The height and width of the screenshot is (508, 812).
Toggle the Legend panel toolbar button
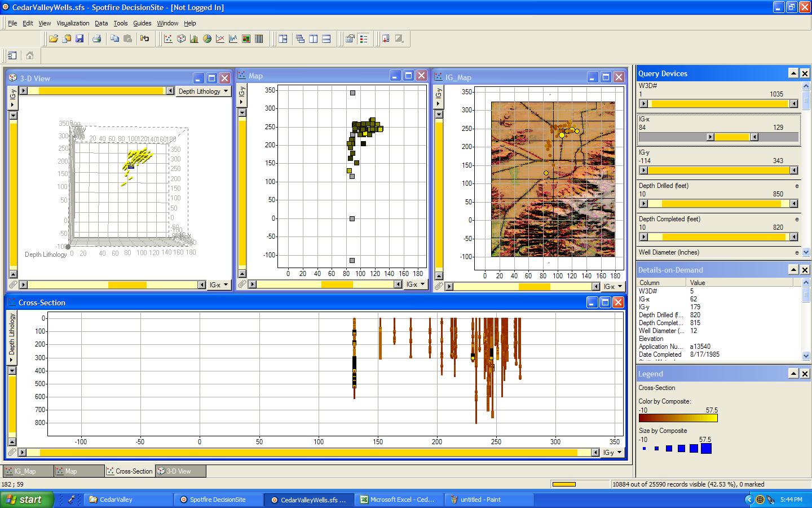[364, 39]
